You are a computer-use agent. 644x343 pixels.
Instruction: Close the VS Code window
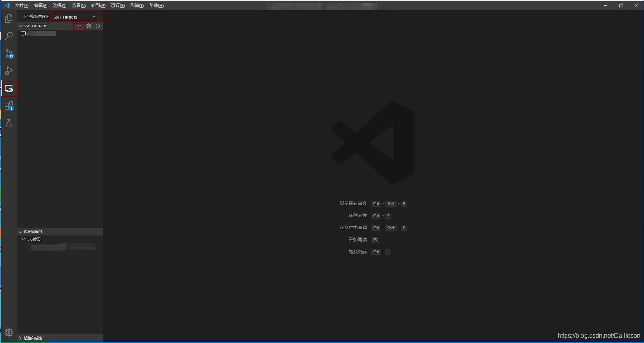636,5
